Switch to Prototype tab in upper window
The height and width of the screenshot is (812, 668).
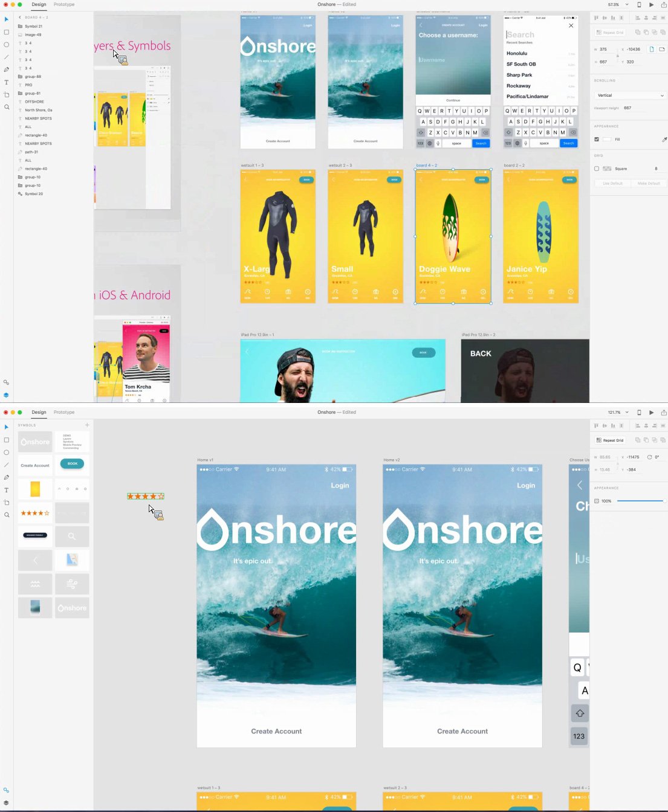[64, 4]
